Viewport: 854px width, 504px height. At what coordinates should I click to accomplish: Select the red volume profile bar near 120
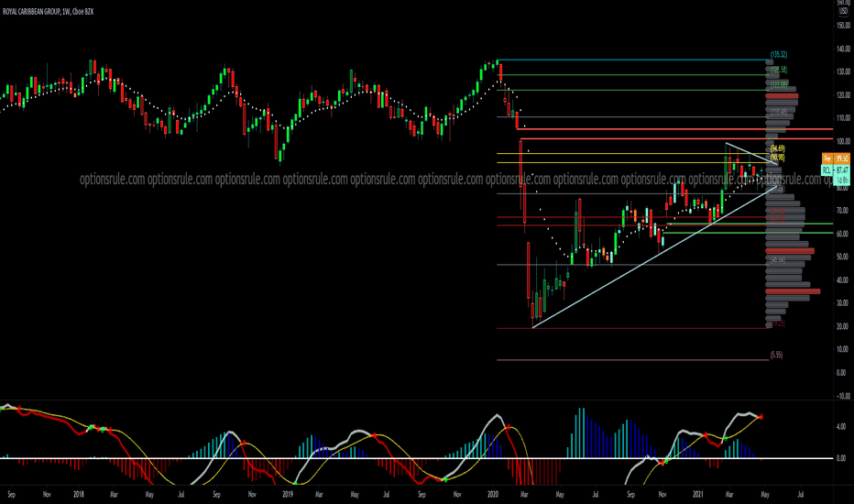pos(782,96)
